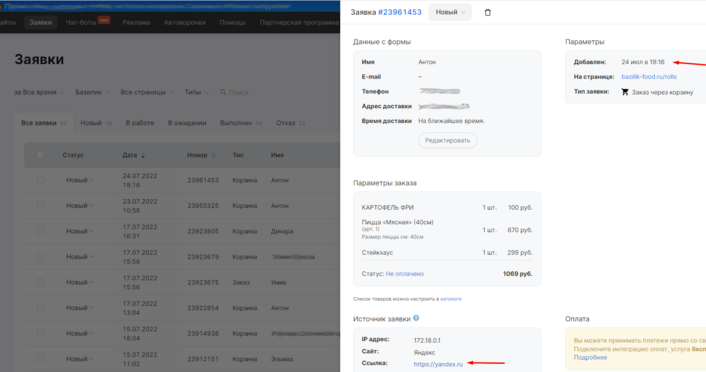Open the Базилик project filter dropdown
This screenshot has height=372, width=706.
[92, 92]
